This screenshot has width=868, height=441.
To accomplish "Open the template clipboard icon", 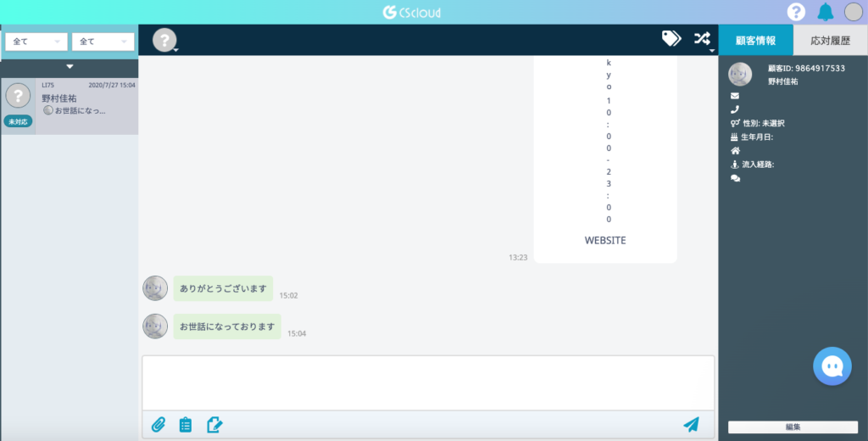I will [186, 425].
